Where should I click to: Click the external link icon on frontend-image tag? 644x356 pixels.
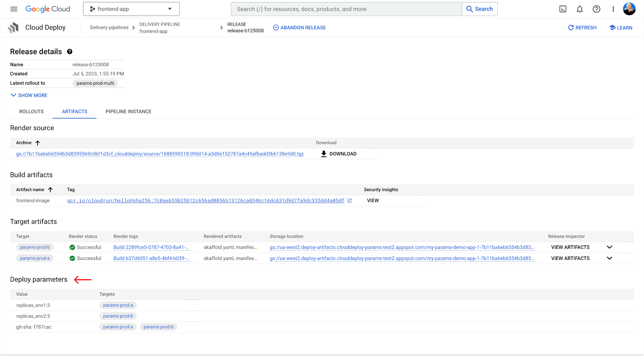coord(350,200)
